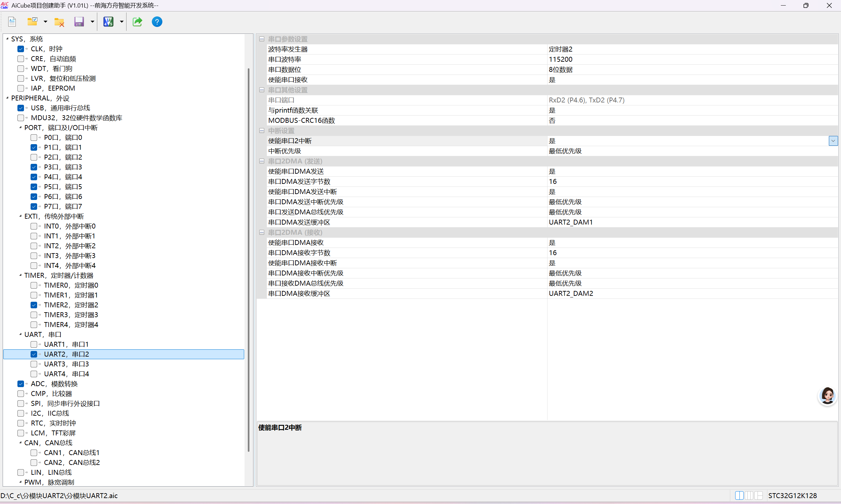Click the new project document icon
The width and height of the screenshot is (841, 504).
pyautogui.click(x=12, y=22)
